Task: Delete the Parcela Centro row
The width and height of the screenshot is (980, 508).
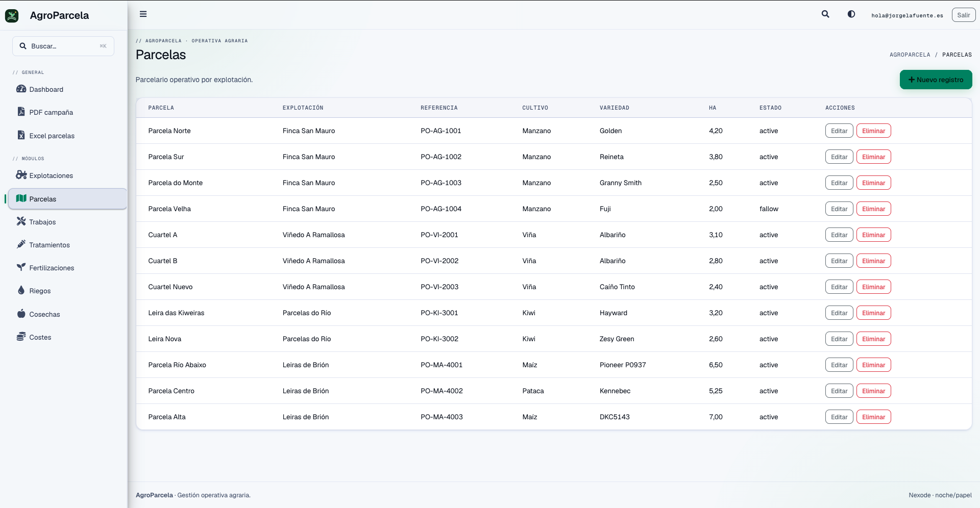Action: click(873, 391)
